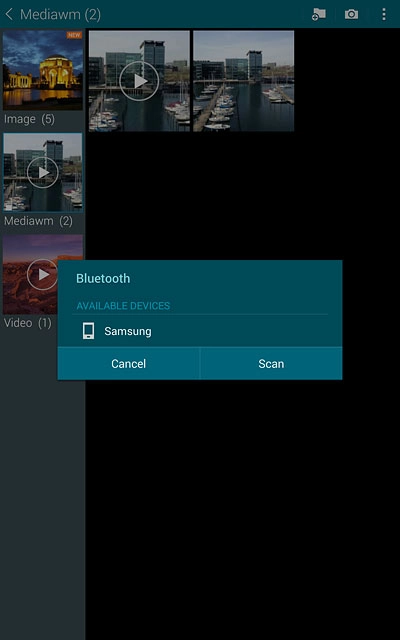This screenshot has width=400, height=640.
Task: Play the marina video in the grid
Action: (139, 81)
